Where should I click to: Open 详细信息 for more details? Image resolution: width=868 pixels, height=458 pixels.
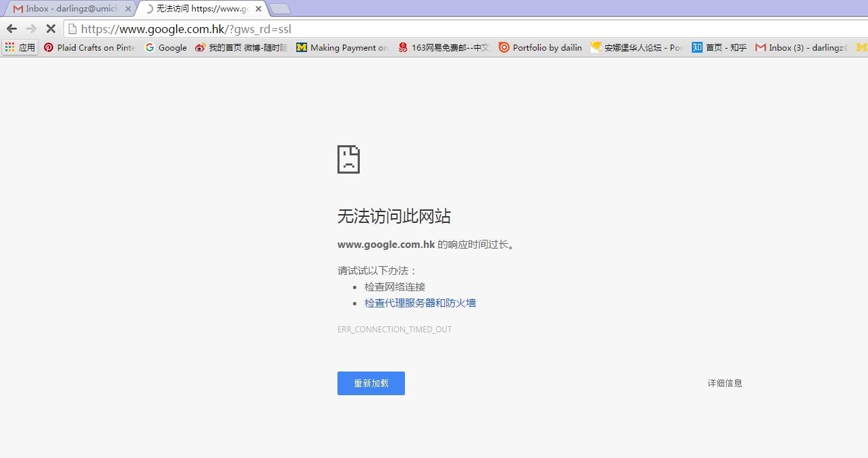[724, 383]
